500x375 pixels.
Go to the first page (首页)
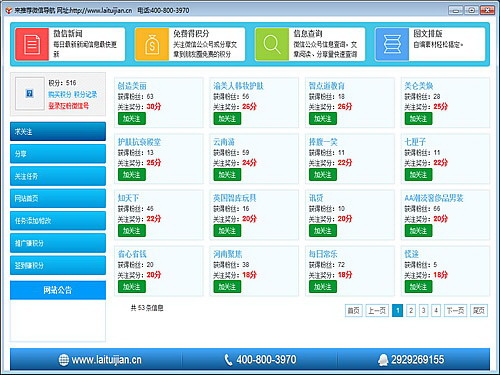click(353, 311)
